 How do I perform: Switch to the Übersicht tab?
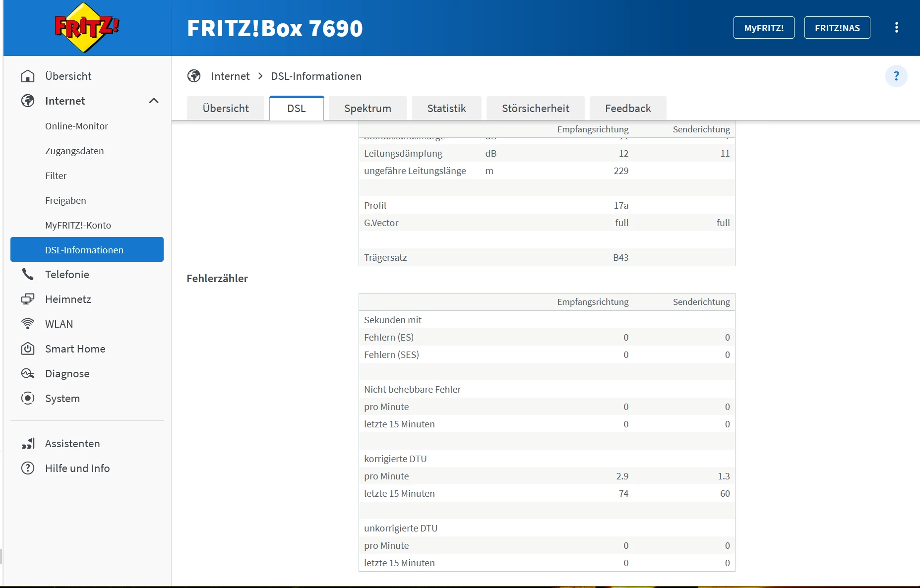click(226, 108)
